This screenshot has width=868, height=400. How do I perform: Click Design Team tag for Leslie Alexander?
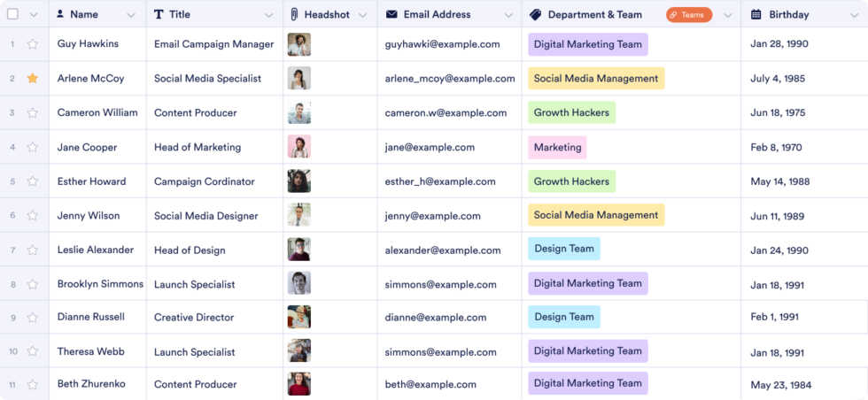564,249
